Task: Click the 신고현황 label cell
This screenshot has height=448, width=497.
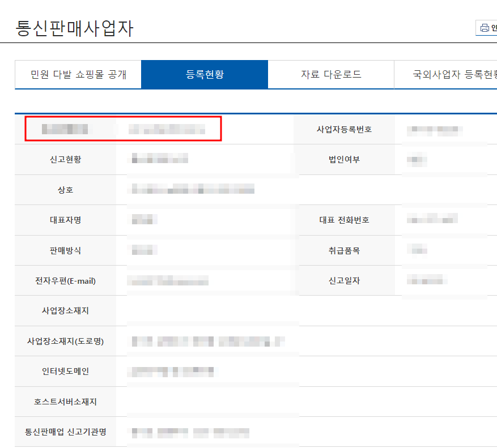Action: pos(65,159)
